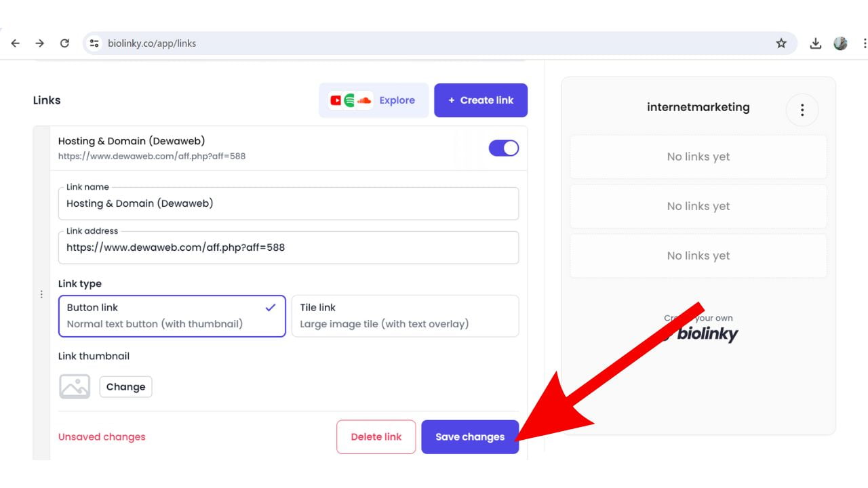The image size is (868, 488).
Task: Toggle off the Hosting & Domain link switch
Action: (504, 148)
